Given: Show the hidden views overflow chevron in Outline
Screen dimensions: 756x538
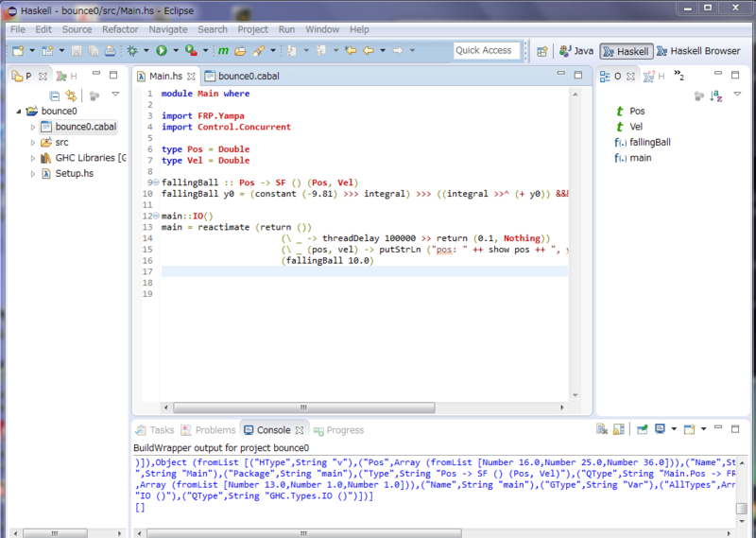Looking at the screenshot, I should [x=679, y=75].
